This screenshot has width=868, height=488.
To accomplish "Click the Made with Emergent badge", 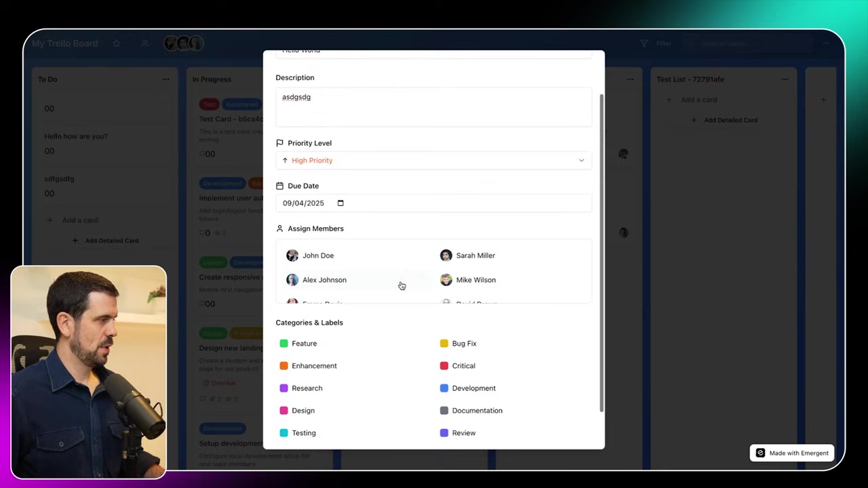I will tap(792, 453).
